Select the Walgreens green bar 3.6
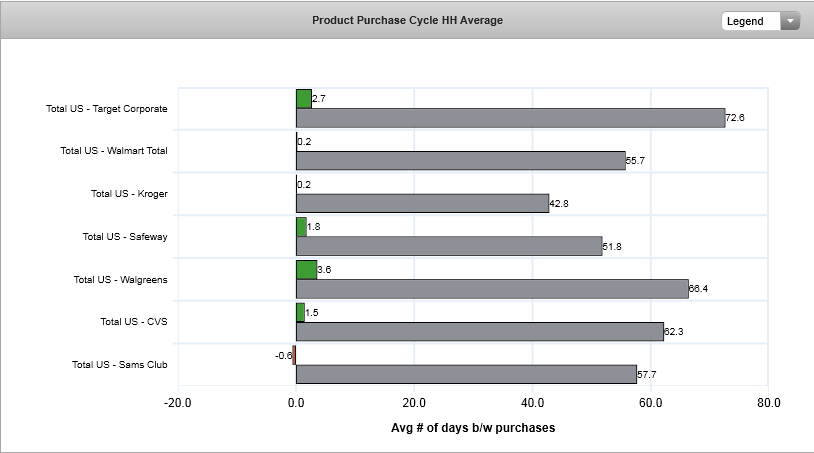814x453 pixels. tap(306, 270)
